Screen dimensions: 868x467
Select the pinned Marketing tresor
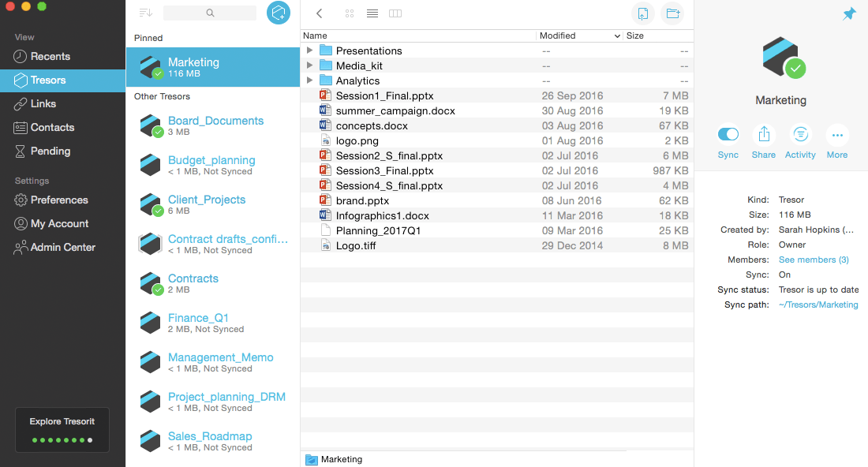point(212,67)
